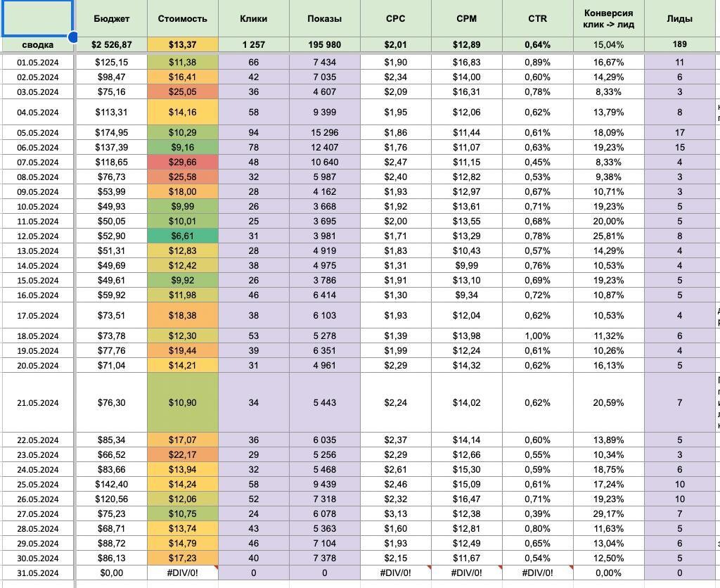The image size is (720, 588).
Task: Click the total budget cell $2 526,87
Action: [x=111, y=45]
